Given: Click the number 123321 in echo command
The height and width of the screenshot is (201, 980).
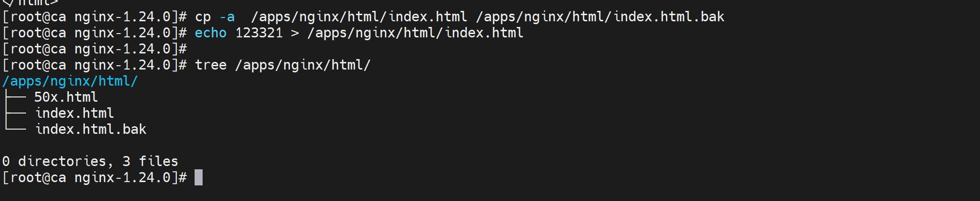Looking at the screenshot, I should [259, 33].
